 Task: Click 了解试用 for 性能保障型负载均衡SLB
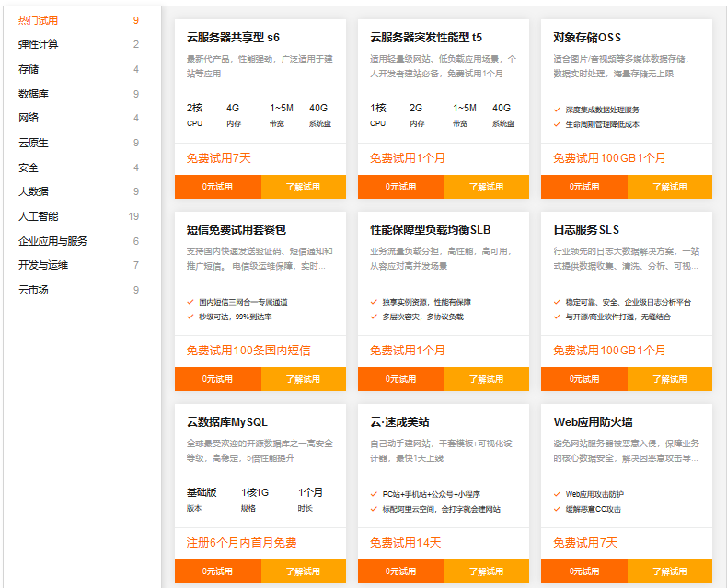[487, 379]
